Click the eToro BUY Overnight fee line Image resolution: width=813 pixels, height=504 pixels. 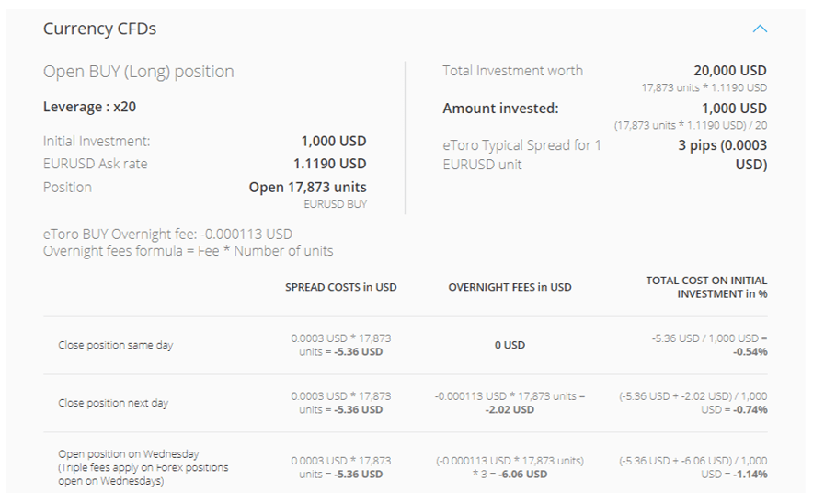(x=167, y=235)
